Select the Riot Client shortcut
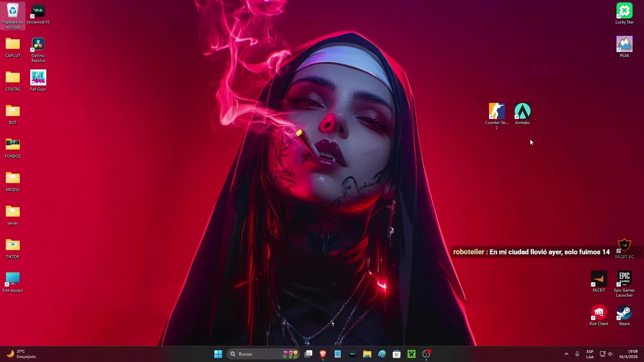Viewport: 644px width, 362px height. pos(599,316)
